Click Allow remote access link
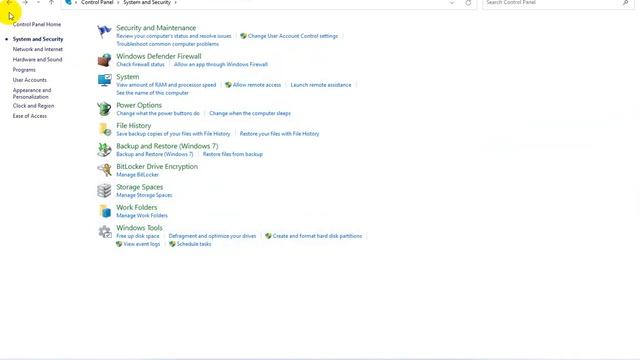The image size is (640, 360). point(257,85)
